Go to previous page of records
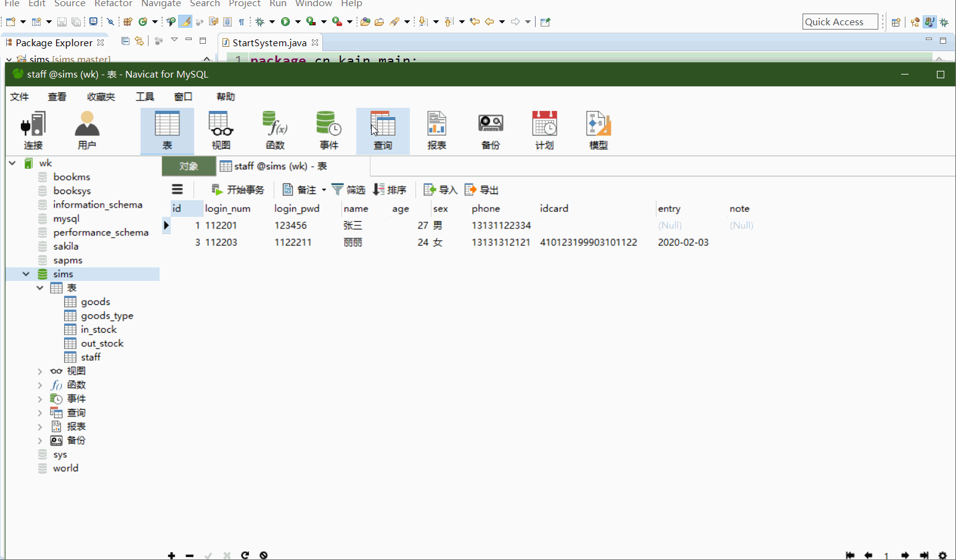 tap(868, 556)
